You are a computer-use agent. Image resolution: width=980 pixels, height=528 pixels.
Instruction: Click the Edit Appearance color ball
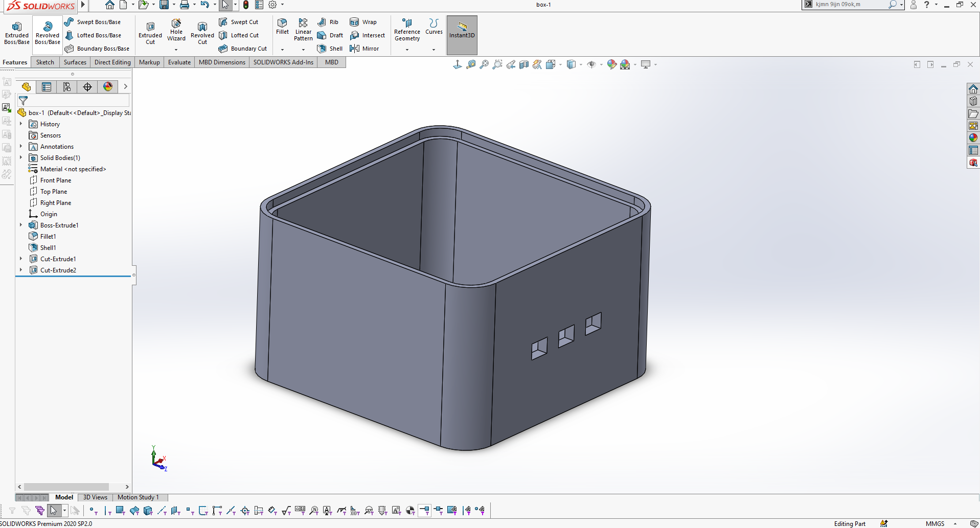click(611, 64)
